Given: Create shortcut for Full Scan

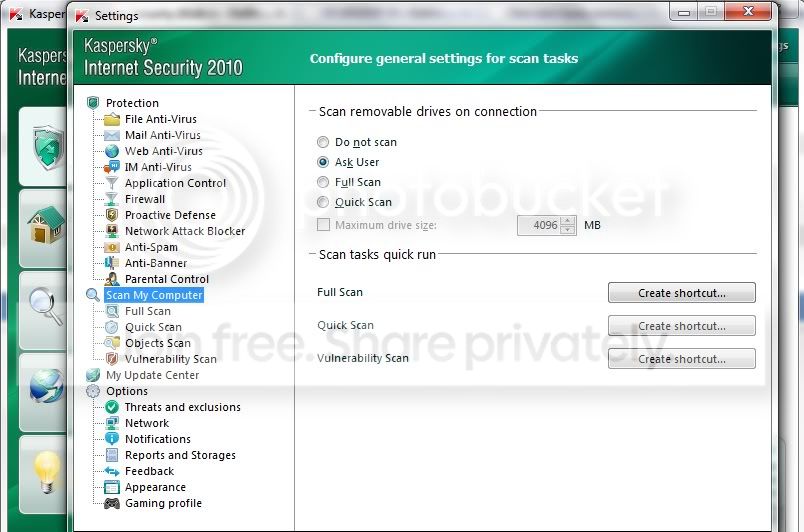Looking at the screenshot, I should (681, 293).
